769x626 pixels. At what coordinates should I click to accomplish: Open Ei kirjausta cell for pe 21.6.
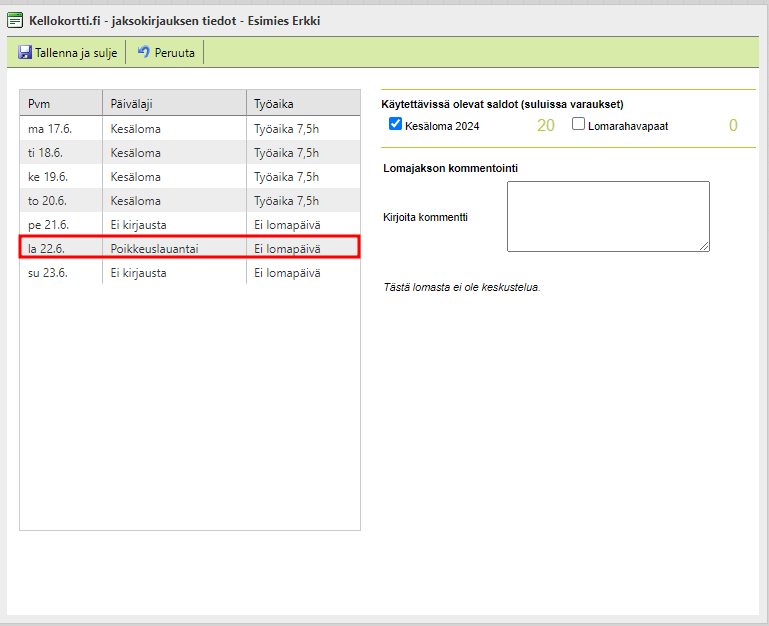[x=138, y=225]
